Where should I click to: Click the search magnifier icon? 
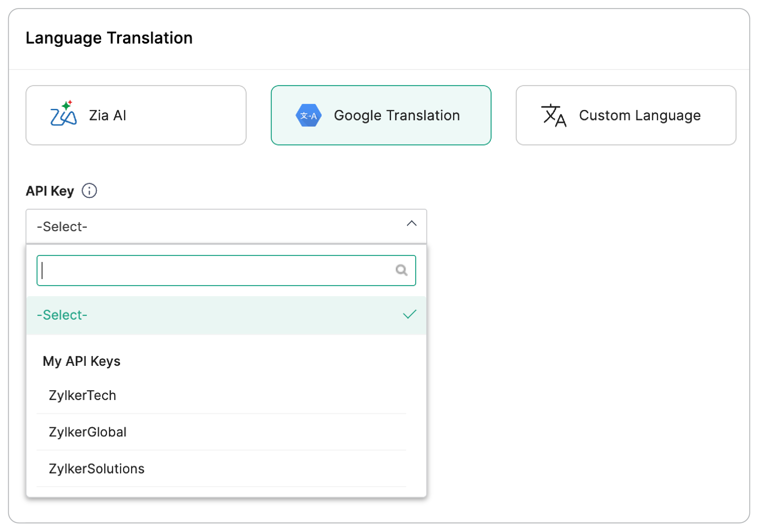pos(401,270)
